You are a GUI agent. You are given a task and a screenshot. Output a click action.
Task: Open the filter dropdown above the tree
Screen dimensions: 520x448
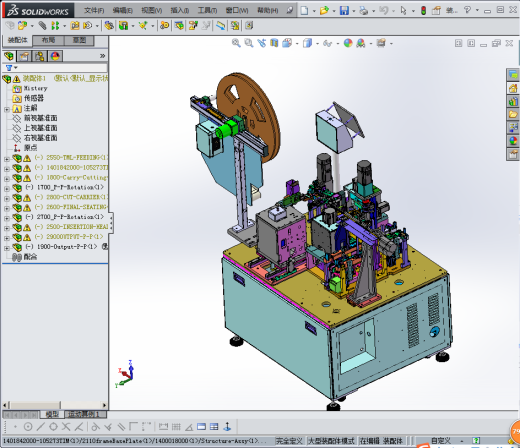click(11, 68)
